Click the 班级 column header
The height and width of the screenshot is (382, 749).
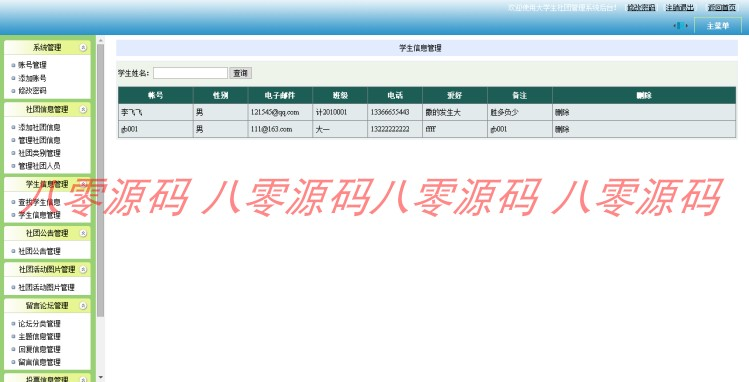[340, 96]
